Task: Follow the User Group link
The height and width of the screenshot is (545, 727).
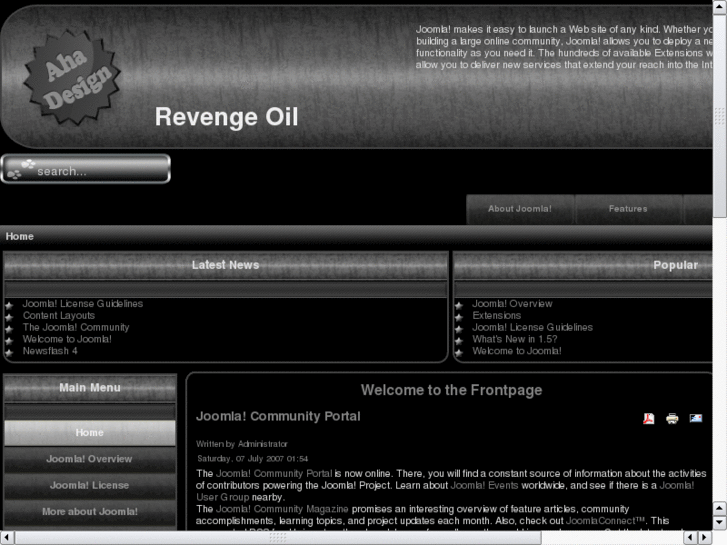Action: (x=223, y=497)
